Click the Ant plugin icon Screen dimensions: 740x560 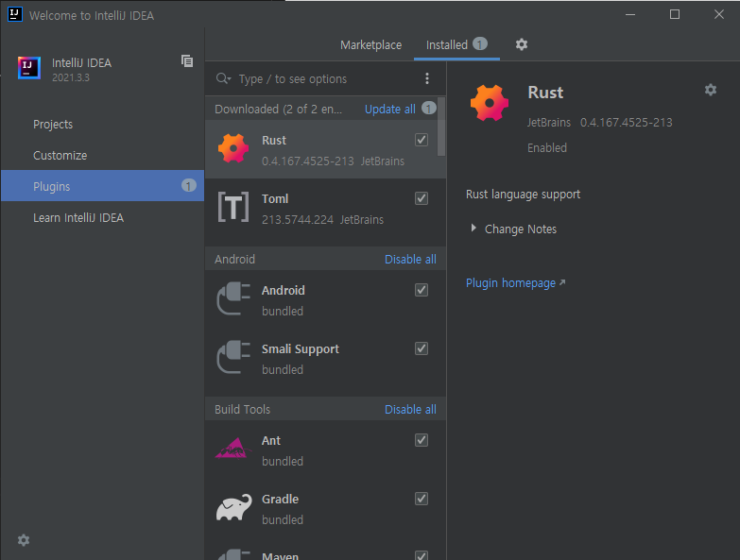[x=233, y=449]
